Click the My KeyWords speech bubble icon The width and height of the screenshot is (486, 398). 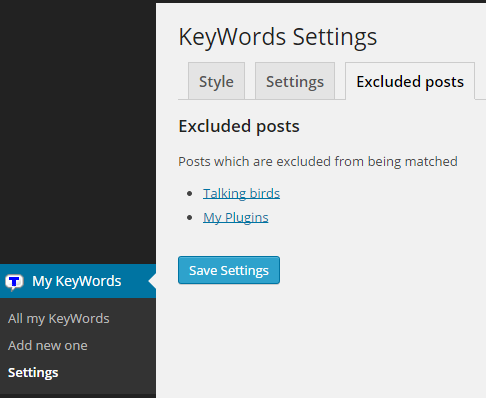[14, 282]
